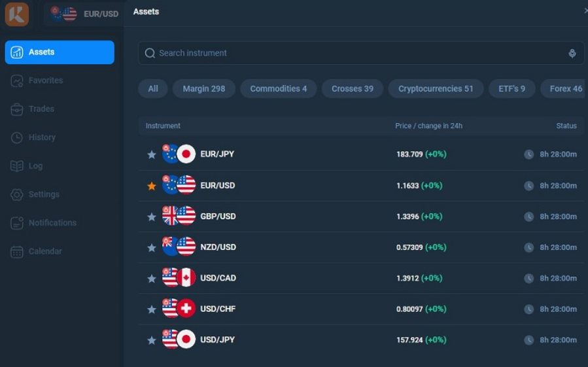Select the USD/JPY instrument name
The image size is (588, 367).
pos(218,340)
